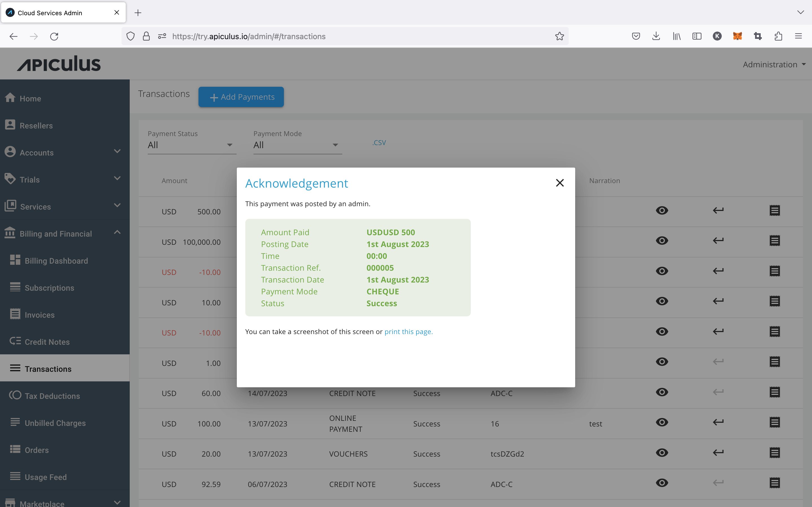The image size is (812, 507).
Task: Click the view/eye icon on USD 500 row
Action: pos(662,210)
